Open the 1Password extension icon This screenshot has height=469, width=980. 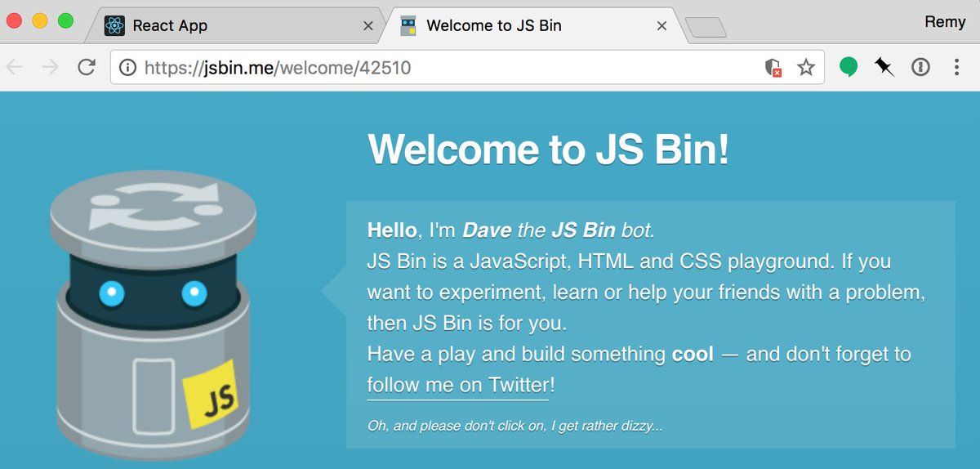(x=920, y=67)
